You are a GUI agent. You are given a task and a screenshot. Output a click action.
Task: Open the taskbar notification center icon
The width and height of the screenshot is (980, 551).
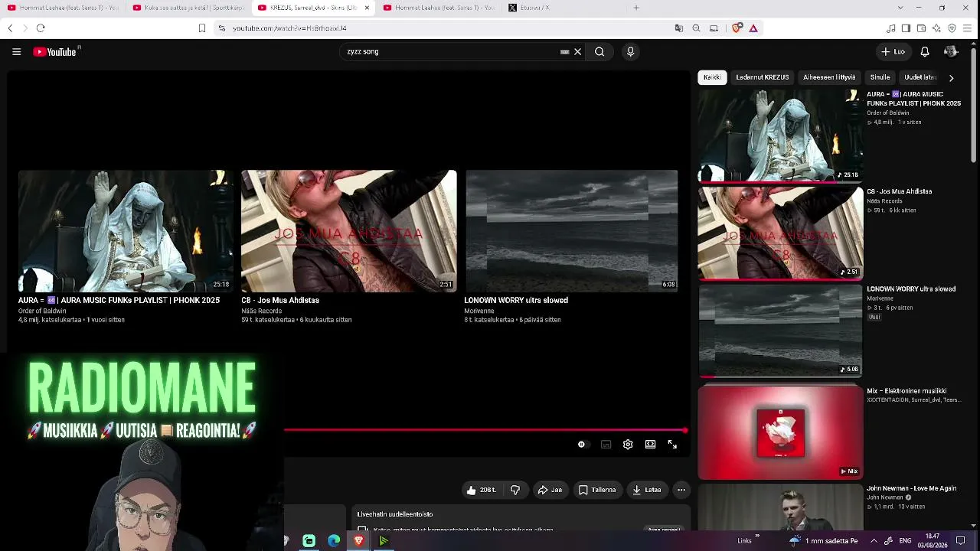pyautogui.click(x=960, y=541)
